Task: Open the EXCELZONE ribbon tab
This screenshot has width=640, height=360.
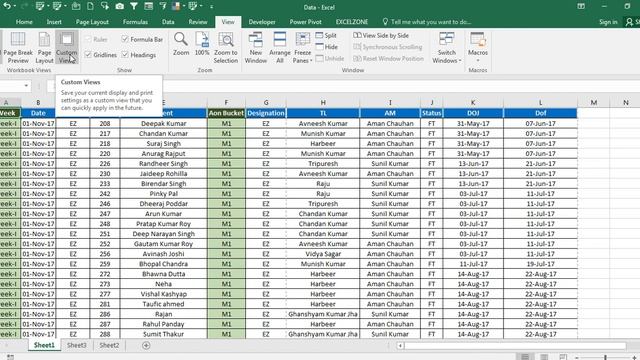Action: click(x=352, y=22)
